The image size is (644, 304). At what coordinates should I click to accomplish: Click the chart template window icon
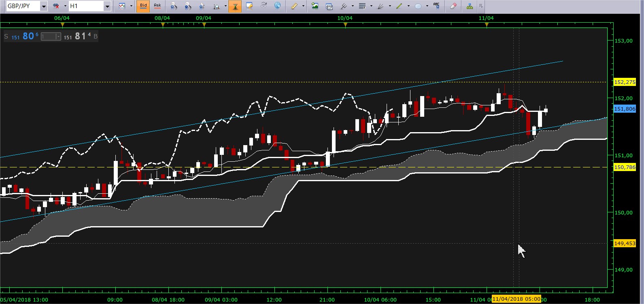click(329, 6)
